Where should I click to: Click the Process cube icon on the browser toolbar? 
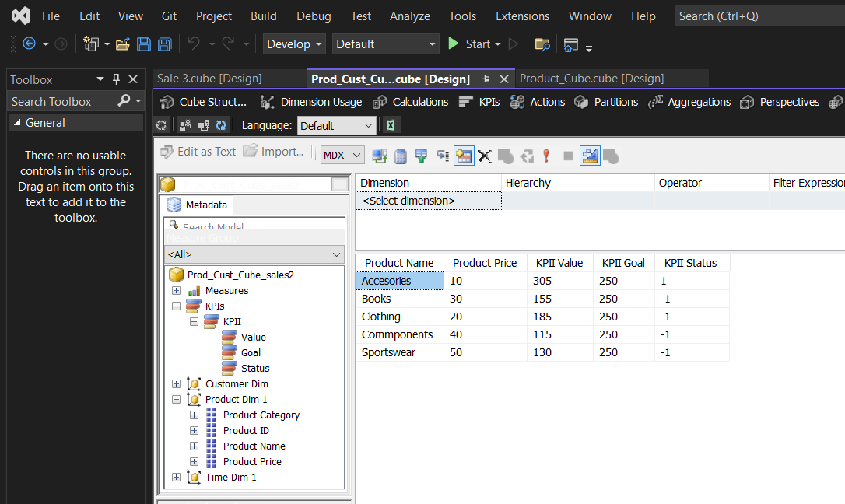(x=160, y=125)
